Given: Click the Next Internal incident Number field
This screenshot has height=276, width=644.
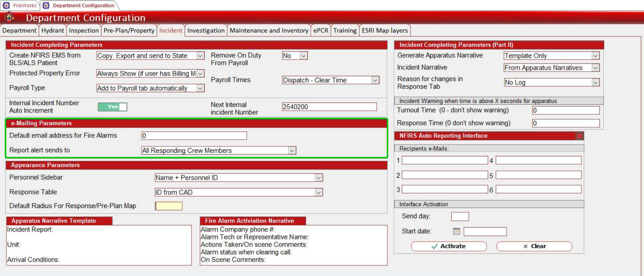Looking at the screenshot, I should [329, 107].
